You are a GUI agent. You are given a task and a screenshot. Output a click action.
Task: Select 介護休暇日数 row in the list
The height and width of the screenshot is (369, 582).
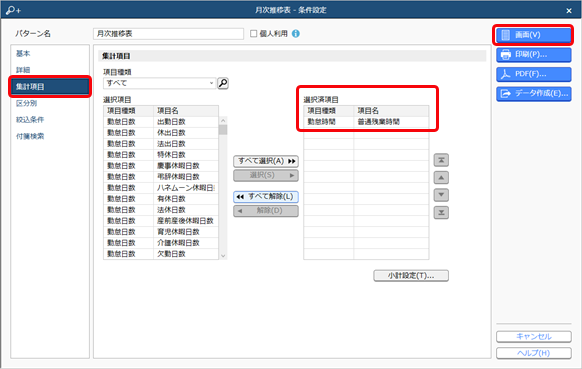pyautogui.click(x=161, y=243)
